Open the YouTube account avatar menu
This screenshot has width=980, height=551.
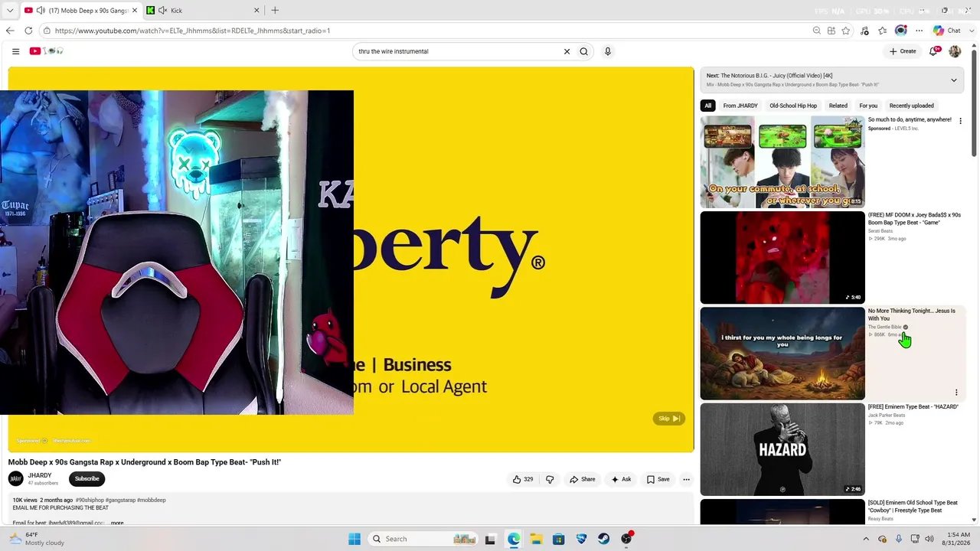955,51
